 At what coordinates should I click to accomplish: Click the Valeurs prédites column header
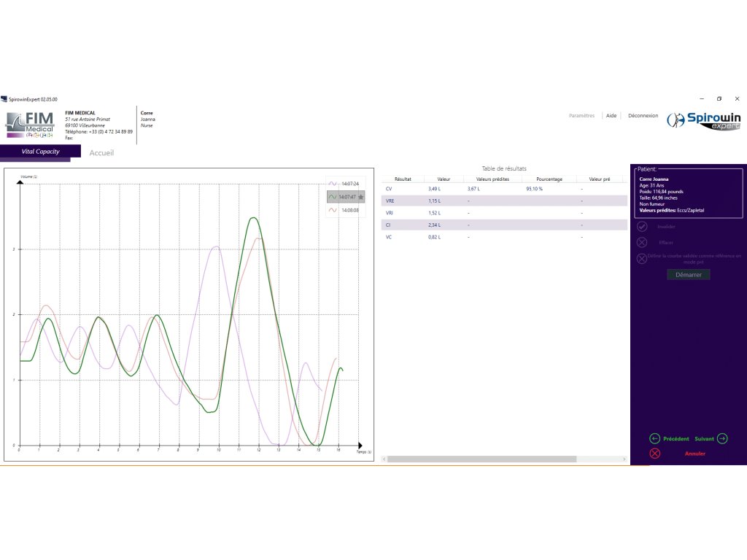click(492, 179)
